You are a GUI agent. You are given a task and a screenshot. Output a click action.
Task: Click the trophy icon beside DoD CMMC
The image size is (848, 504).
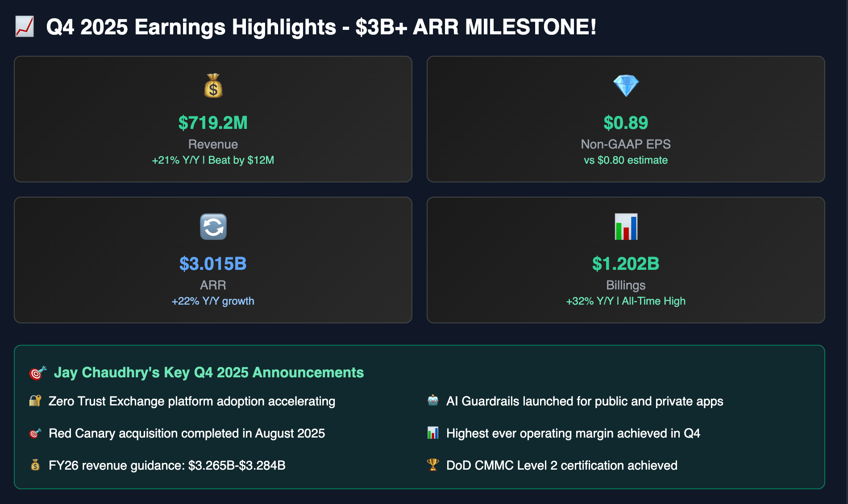click(x=433, y=465)
